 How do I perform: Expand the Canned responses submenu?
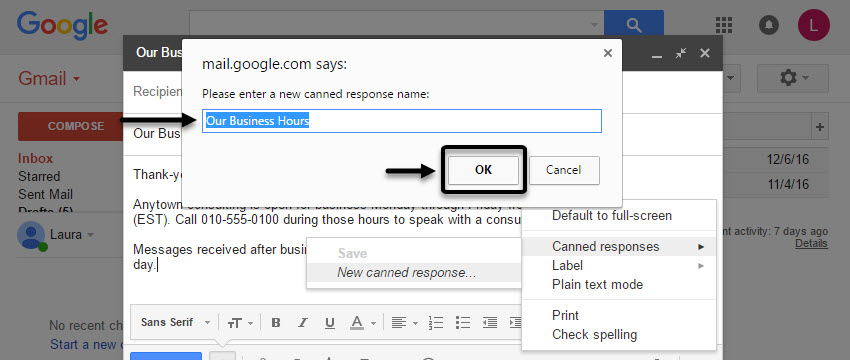click(x=619, y=247)
